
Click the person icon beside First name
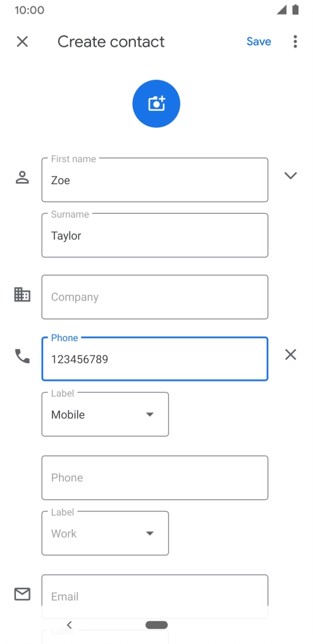pos(22,177)
